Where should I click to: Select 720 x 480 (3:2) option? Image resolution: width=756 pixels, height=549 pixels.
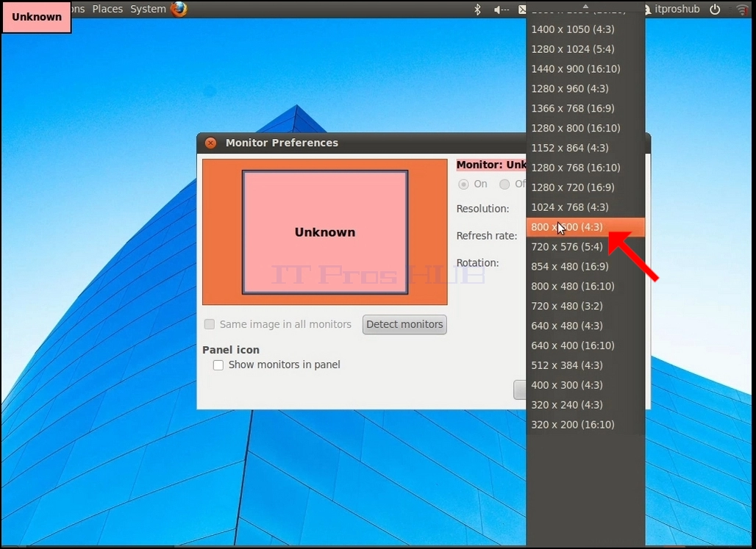click(x=585, y=306)
